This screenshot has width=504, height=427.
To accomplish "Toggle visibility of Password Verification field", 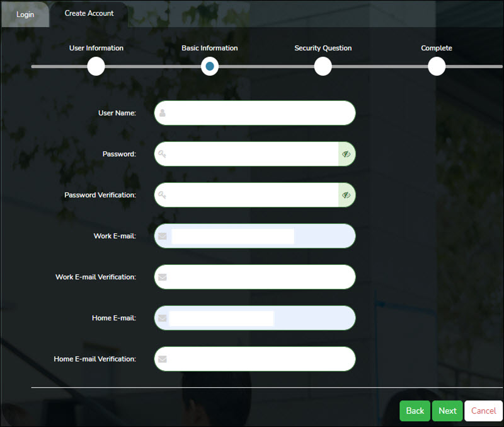I will (346, 195).
